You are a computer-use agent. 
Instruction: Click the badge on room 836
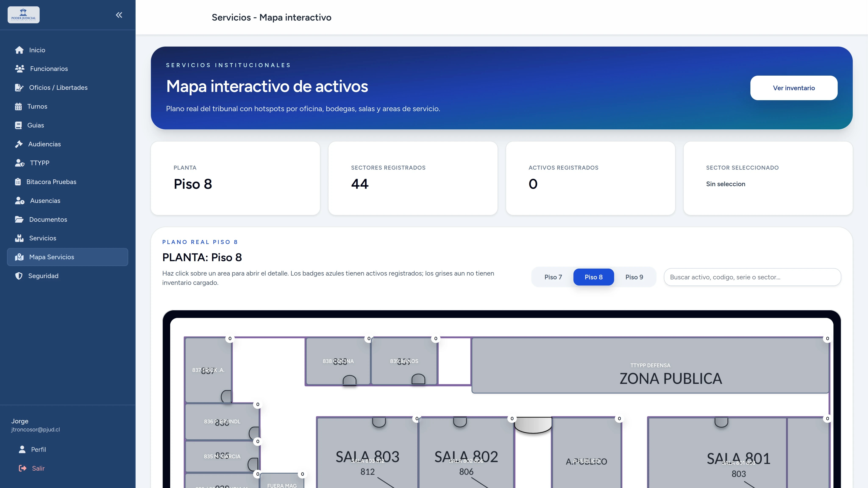[258, 405]
